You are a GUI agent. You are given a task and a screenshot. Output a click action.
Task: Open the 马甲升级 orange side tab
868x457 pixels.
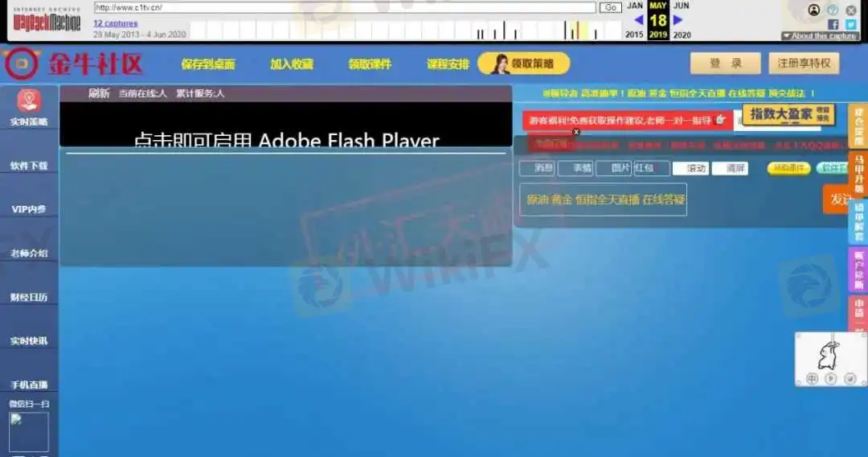tap(858, 173)
